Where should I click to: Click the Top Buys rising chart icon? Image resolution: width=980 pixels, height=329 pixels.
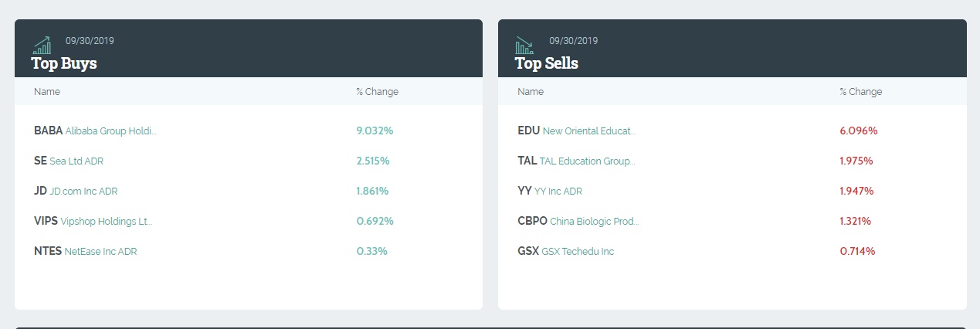[x=42, y=45]
